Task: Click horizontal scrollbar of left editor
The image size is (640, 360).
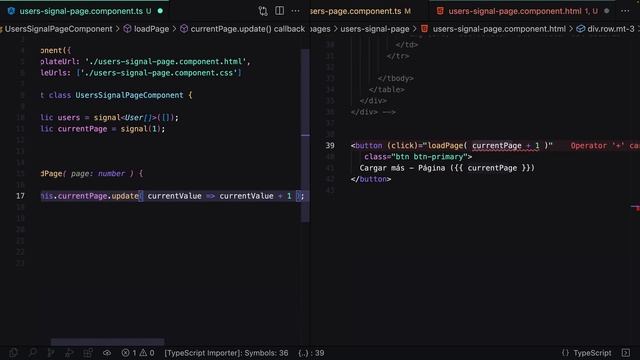Action: 108,341
